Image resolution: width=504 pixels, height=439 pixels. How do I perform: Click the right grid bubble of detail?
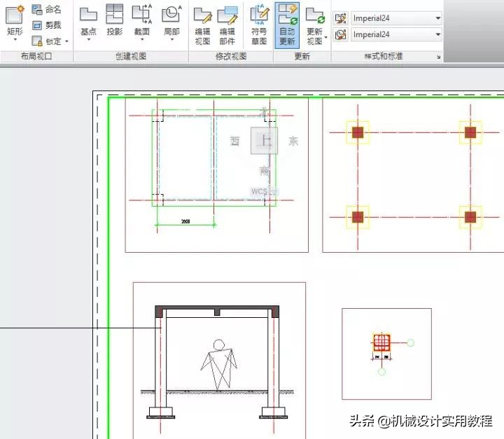click(x=410, y=342)
